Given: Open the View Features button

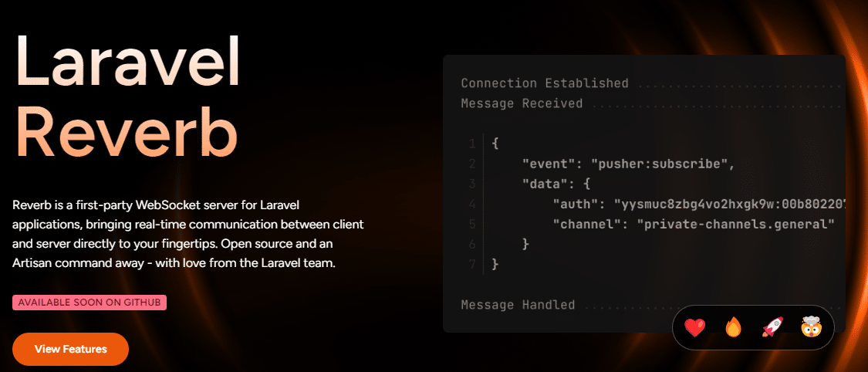Looking at the screenshot, I should [x=70, y=350].
